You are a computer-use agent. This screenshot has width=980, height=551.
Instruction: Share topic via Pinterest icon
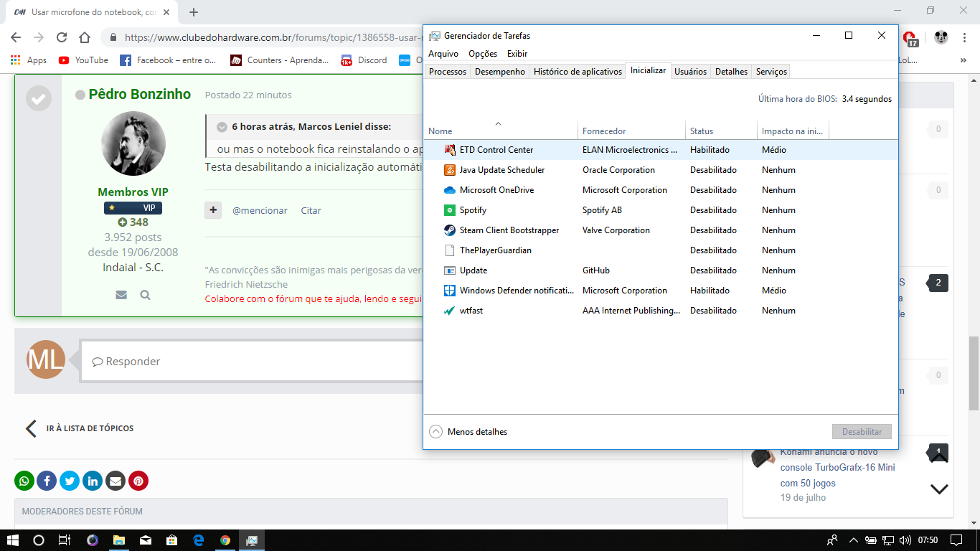pos(138,481)
